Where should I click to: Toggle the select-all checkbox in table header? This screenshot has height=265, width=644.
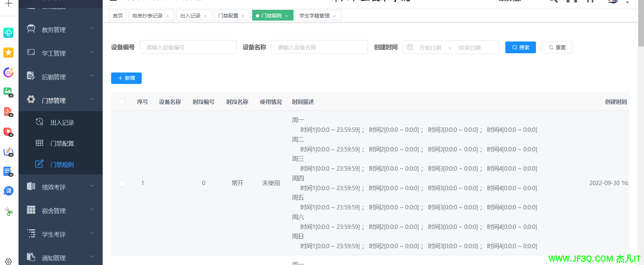pyautogui.click(x=122, y=102)
